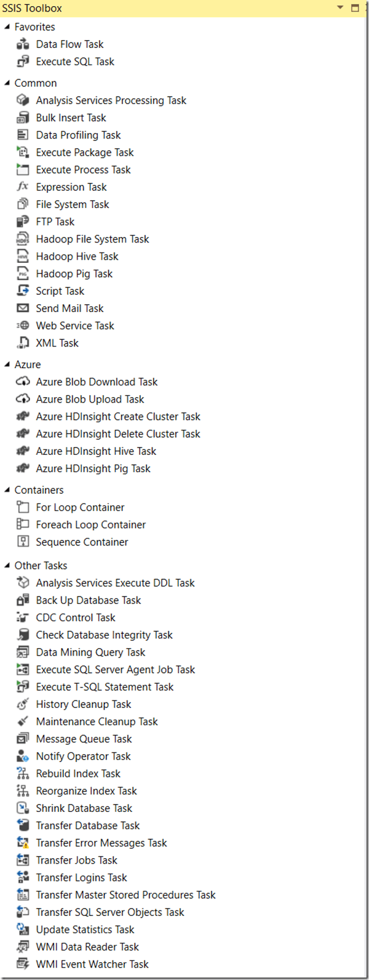The height and width of the screenshot is (980, 369).
Task: Click the Back Up Database Task icon
Action: 23,600
